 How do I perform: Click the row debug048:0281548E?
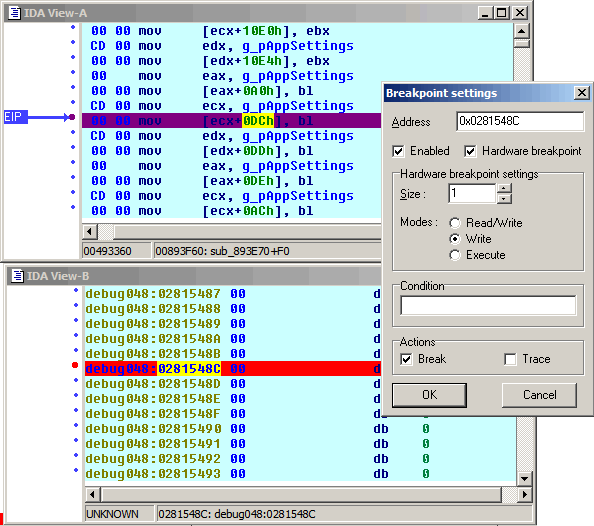[x=233, y=399]
